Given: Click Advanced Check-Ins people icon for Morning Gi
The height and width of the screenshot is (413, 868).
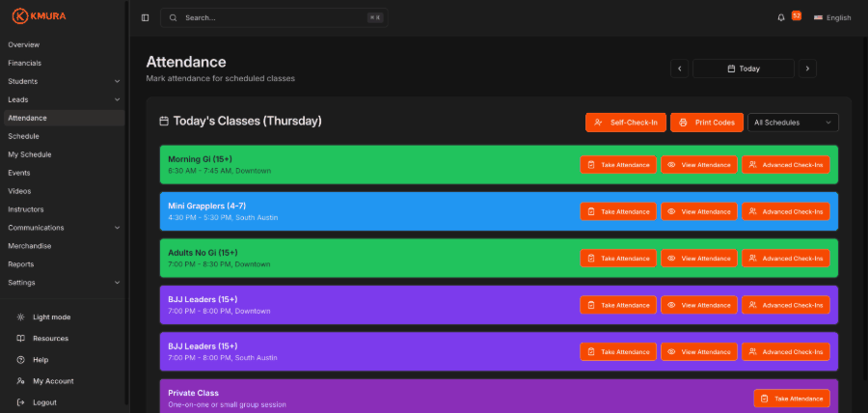Looking at the screenshot, I should click(x=752, y=164).
